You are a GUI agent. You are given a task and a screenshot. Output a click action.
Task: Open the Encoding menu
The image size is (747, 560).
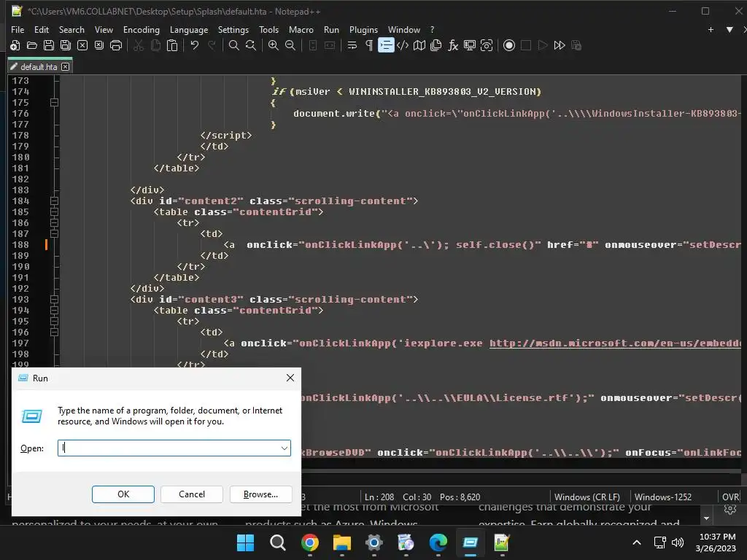pyautogui.click(x=142, y=29)
